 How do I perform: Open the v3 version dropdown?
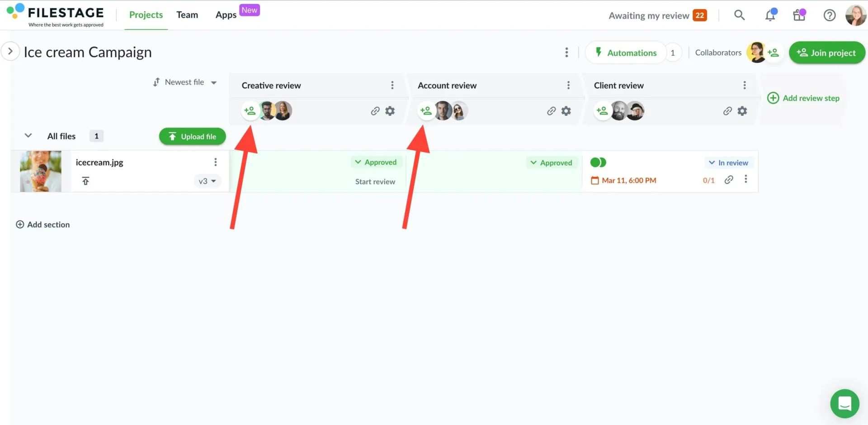(208, 181)
